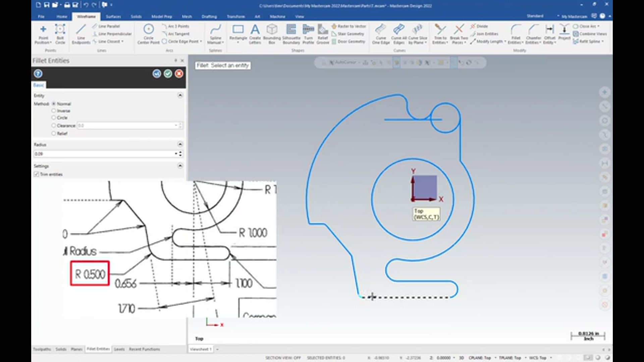
Task: Collapse the Entity section
Action: tap(180, 96)
